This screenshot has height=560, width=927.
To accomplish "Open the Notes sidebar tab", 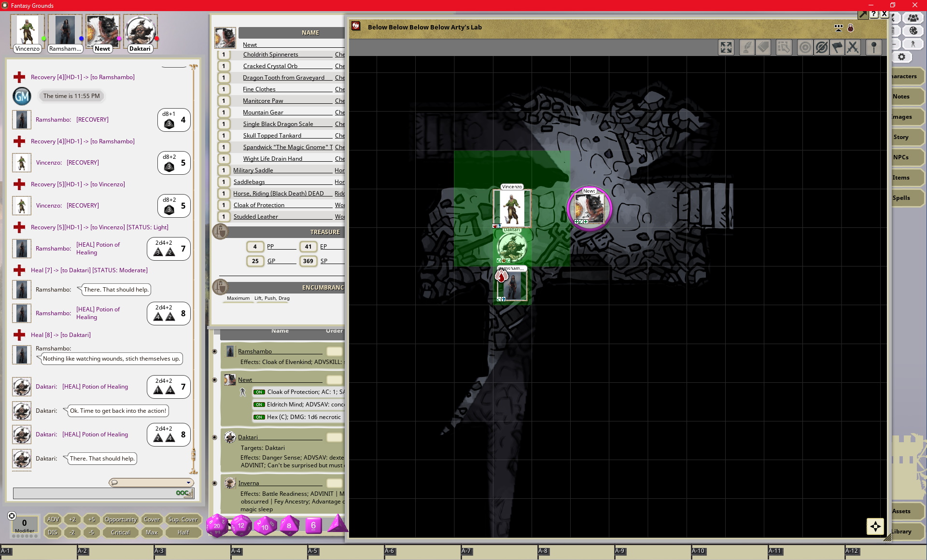I will pos(907,97).
